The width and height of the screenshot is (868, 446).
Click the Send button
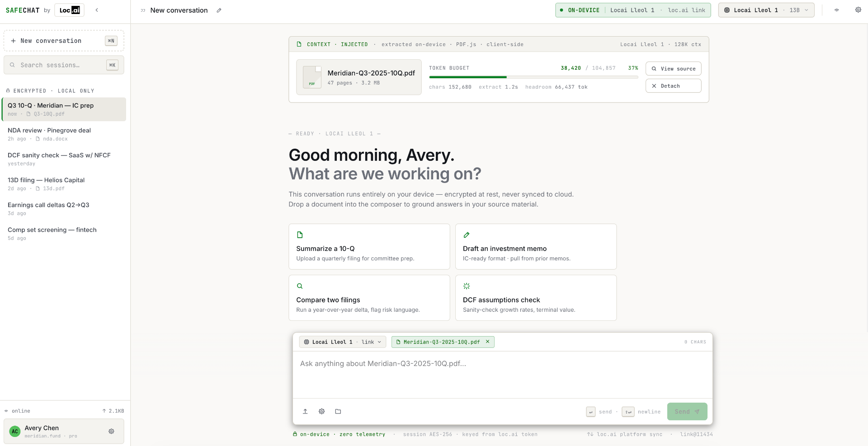tap(687, 412)
